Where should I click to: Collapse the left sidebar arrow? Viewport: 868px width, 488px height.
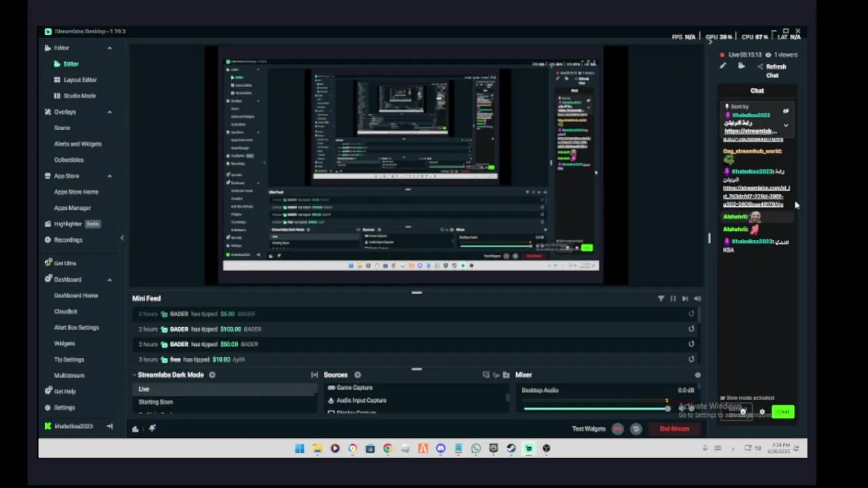(x=122, y=238)
